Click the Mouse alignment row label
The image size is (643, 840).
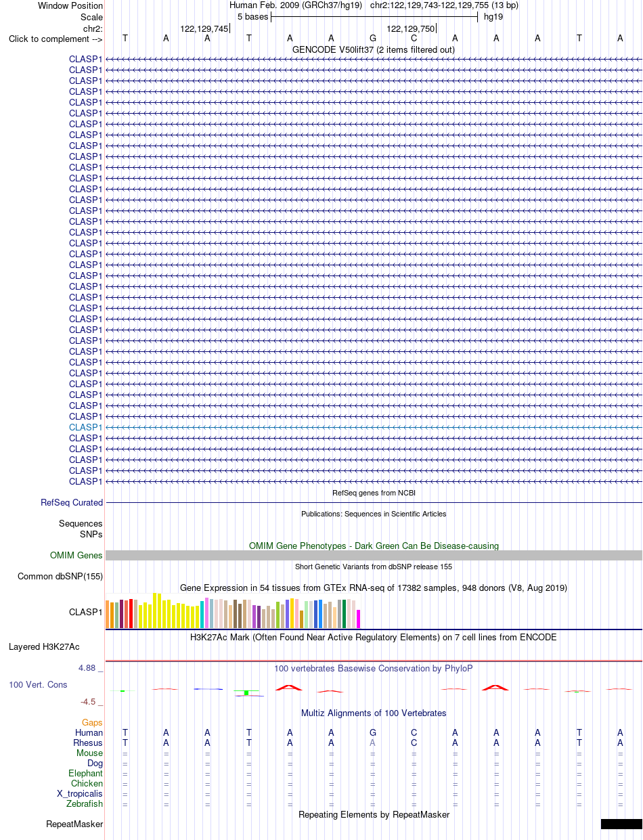(x=90, y=753)
